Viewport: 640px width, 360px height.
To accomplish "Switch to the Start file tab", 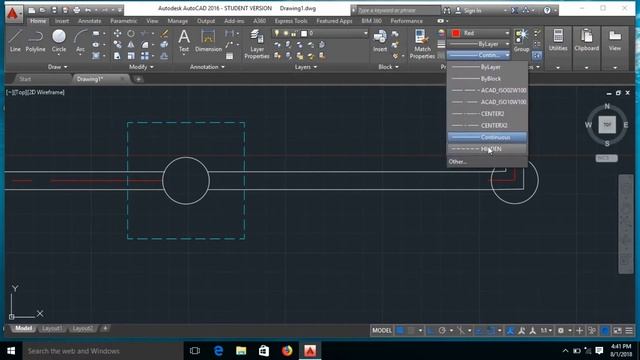I will pyautogui.click(x=25, y=79).
